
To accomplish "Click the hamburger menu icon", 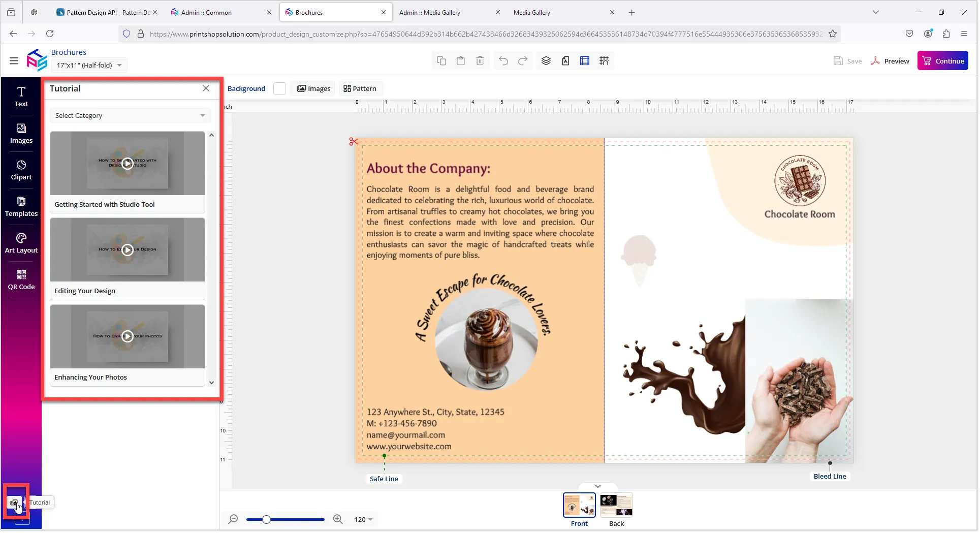I will [x=14, y=61].
